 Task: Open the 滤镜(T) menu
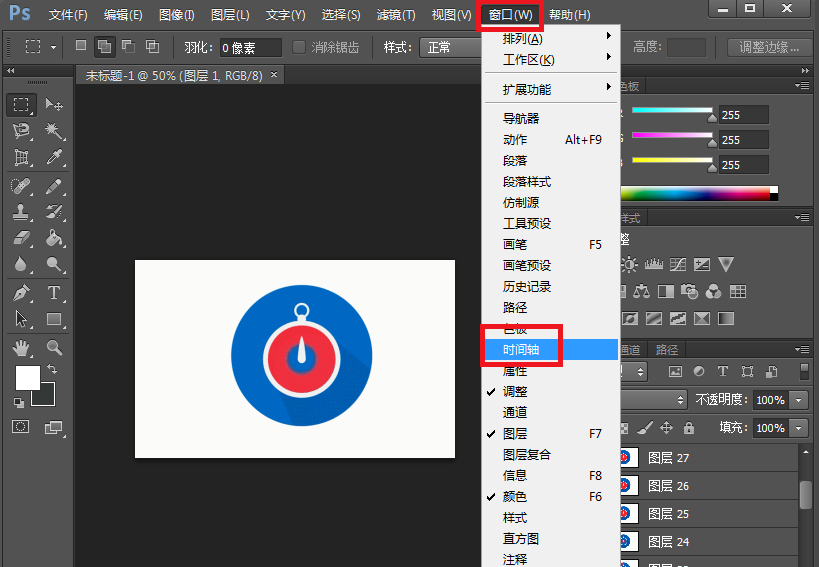click(396, 15)
